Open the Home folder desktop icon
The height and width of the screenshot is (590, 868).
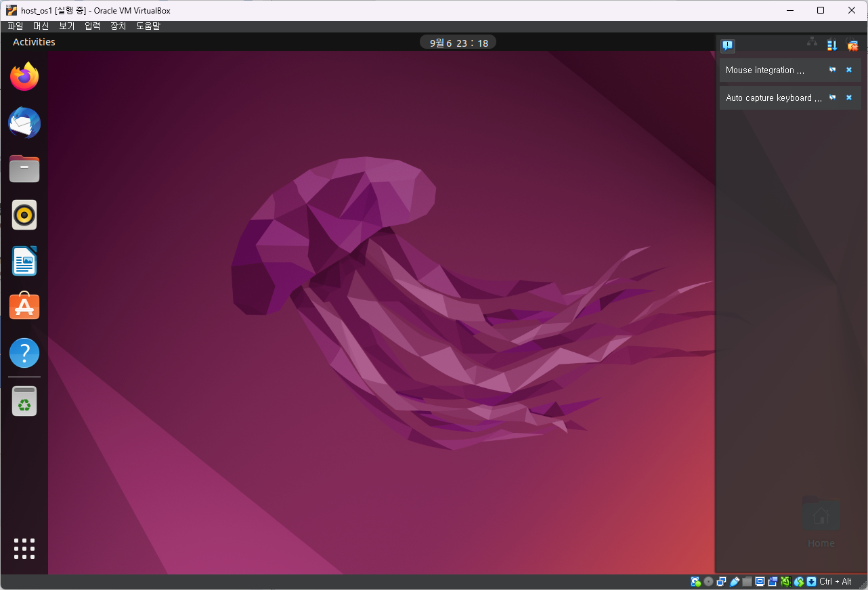click(x=821, y=524)
